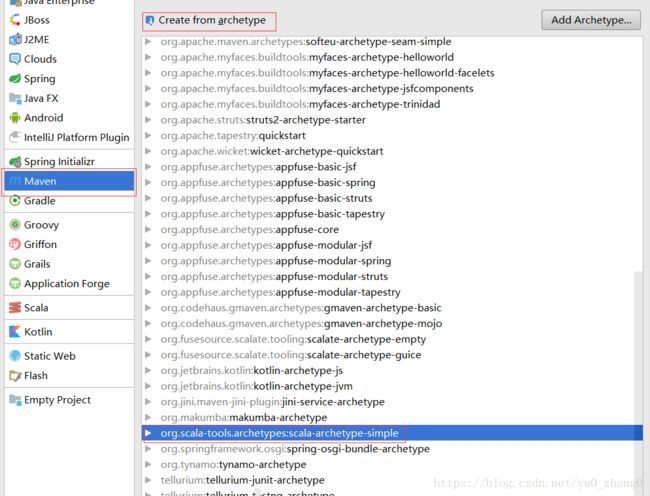Expand appfuse-core node

point(148,230)
